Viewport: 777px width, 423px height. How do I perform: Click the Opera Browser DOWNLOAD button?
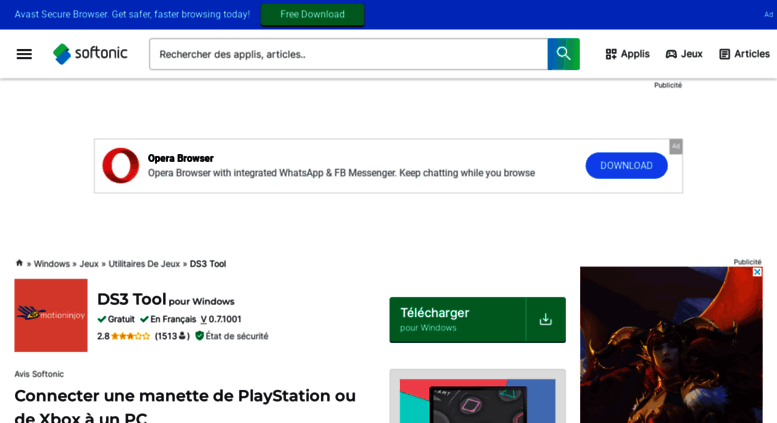[626, 165]
